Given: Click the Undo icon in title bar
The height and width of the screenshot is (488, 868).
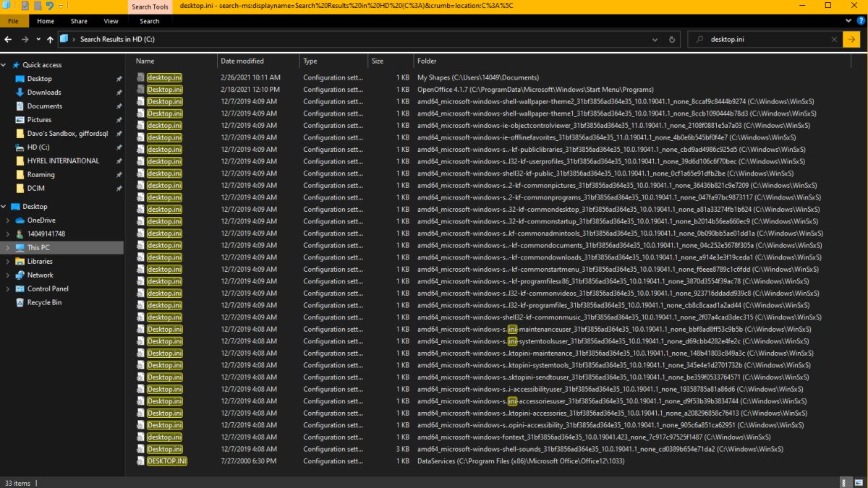Looking at the screenshot, I should [x=49, y=6].
